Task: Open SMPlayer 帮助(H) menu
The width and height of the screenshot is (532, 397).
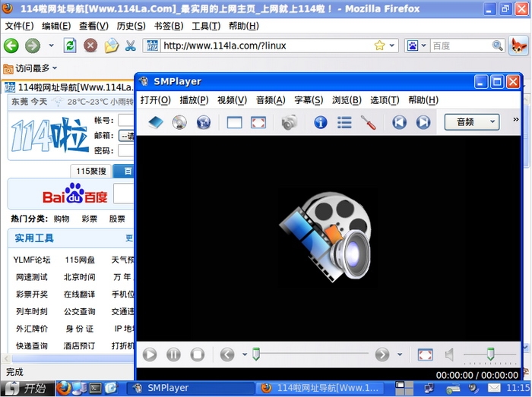Action: (x=423, y=100)
